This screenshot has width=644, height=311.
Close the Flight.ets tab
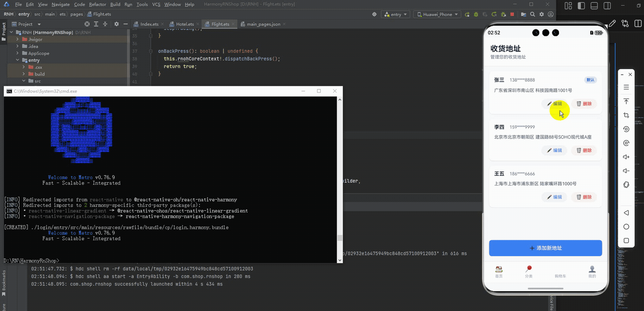[234, 24]
